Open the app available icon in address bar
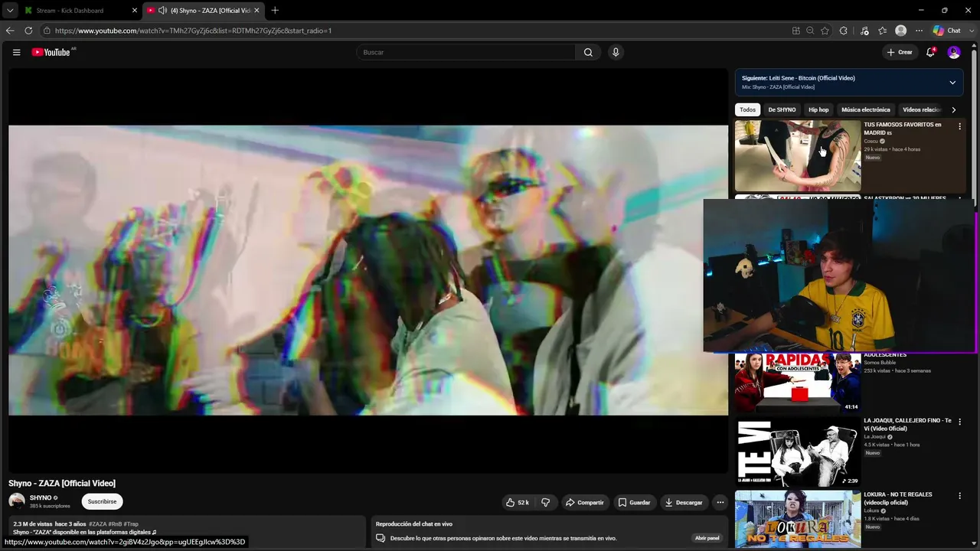Viewport: 980px width, 551px height. coord(796,31)
